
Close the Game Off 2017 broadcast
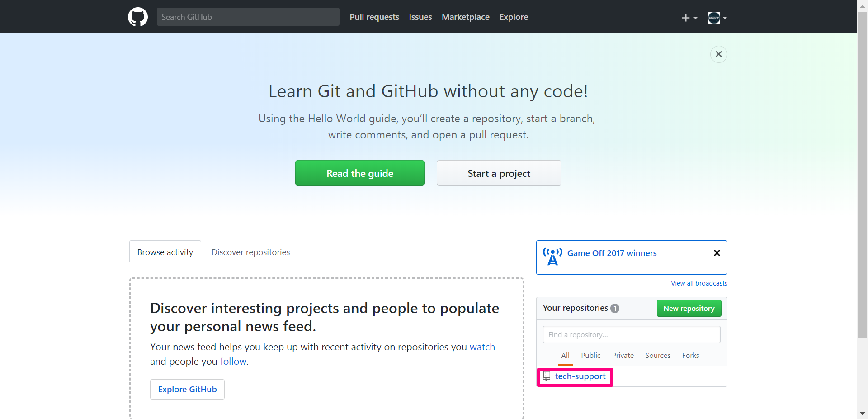click(x=717, y=253)
